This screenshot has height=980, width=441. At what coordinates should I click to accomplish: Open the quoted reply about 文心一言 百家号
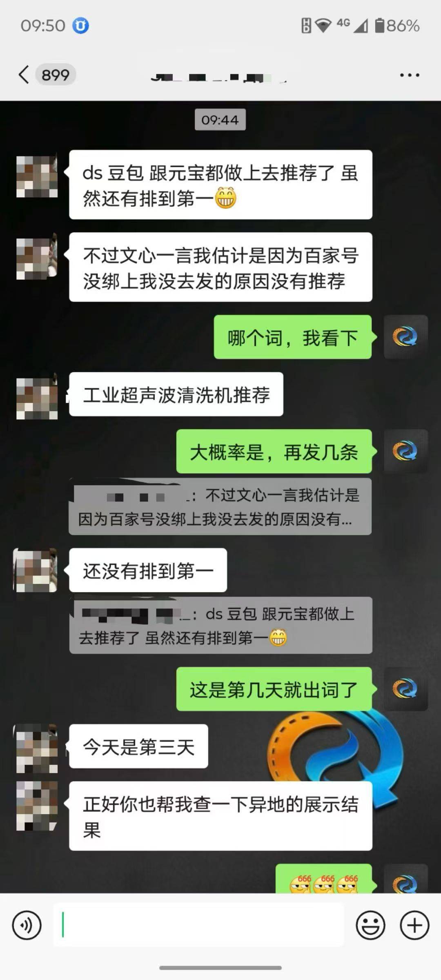pyautogui.click(x=220, y=506)
